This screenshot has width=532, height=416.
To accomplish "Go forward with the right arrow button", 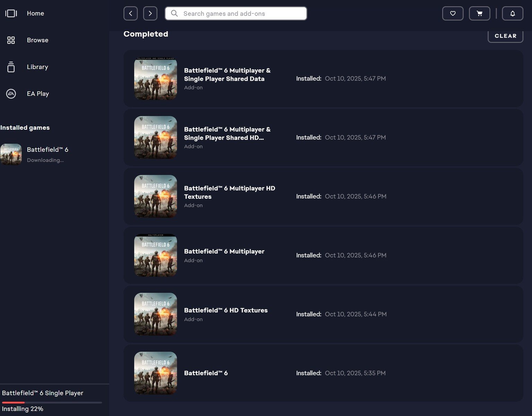I will click(x=150, y=14).
